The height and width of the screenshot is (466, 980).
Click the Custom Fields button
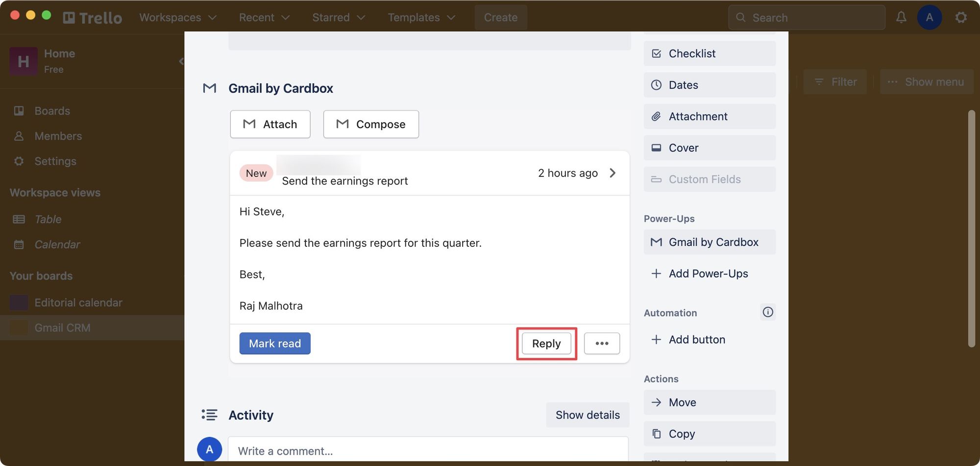click(710, 179)
